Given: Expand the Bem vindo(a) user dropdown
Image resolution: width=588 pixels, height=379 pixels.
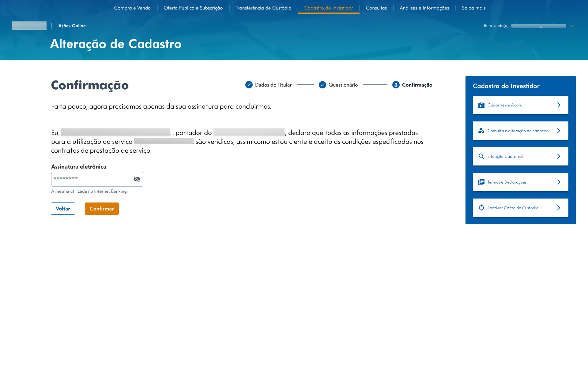Looking at the screenshot, I should pos(572,26).
